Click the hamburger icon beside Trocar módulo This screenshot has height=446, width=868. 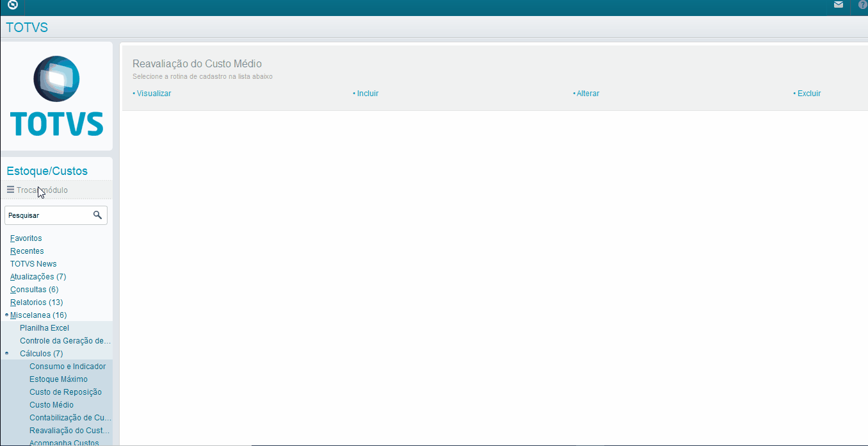click(x=10, y=190)
